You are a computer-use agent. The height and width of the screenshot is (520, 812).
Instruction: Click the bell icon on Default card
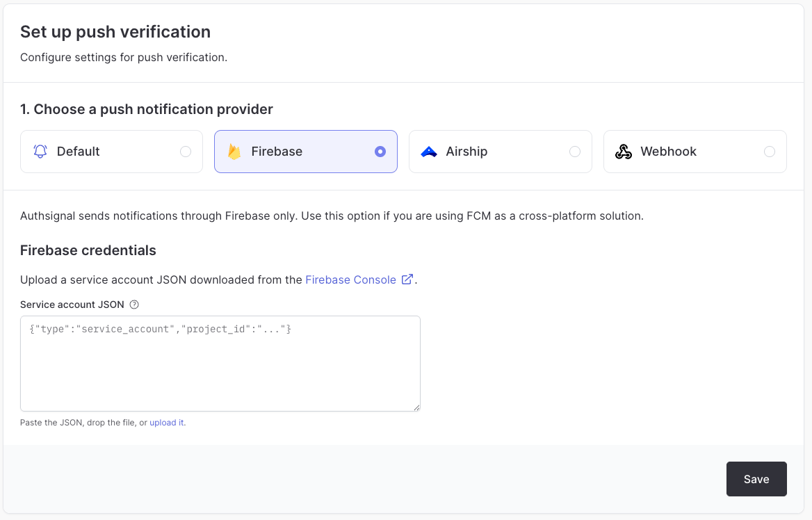point(40,152)
